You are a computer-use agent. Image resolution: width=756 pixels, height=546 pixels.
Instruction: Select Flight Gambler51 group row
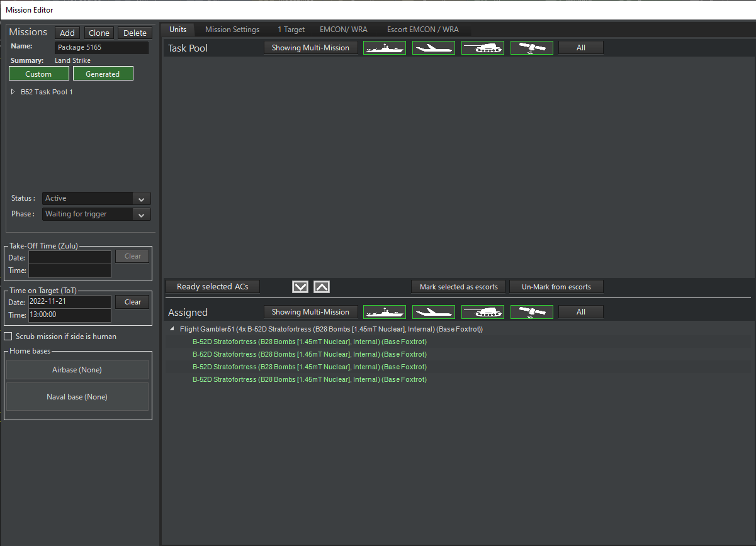(x=331, y=329)
